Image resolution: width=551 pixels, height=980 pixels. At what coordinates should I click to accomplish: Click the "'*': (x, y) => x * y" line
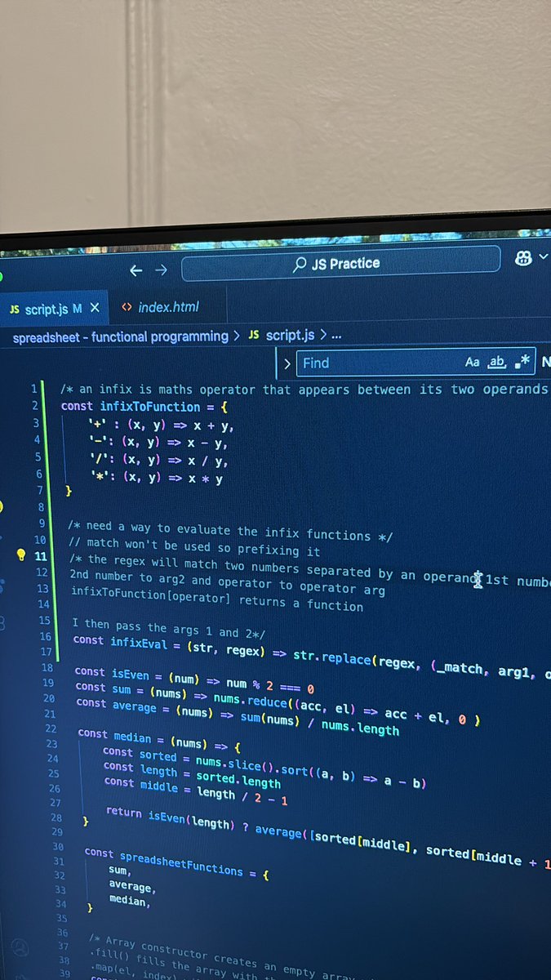coord(156,479)
